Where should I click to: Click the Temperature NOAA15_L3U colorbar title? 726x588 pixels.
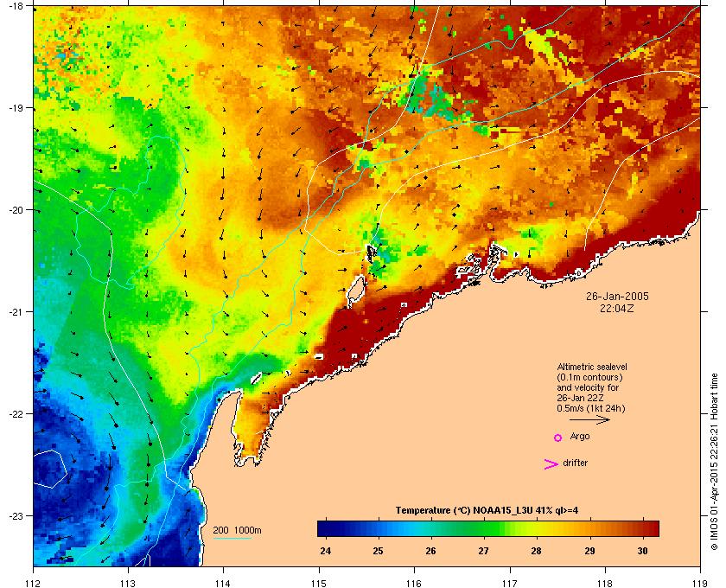pyautogui.click(x=487, y=511)
